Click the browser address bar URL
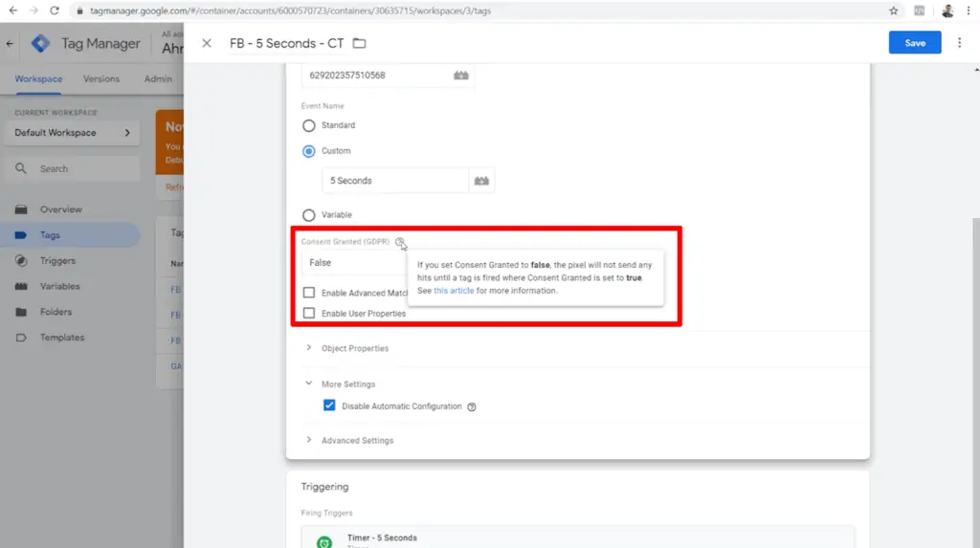This screenshot has height=548, width=980. (291, 11)
